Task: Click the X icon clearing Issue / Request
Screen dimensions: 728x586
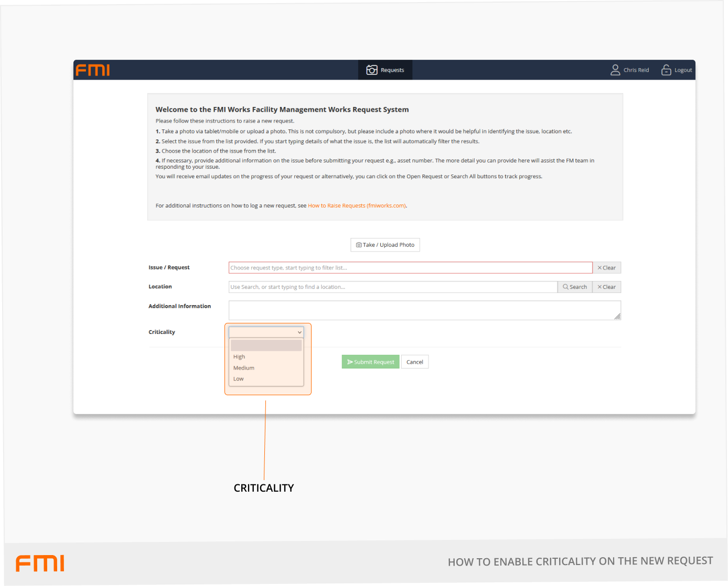Action: [x=599, y=268]
